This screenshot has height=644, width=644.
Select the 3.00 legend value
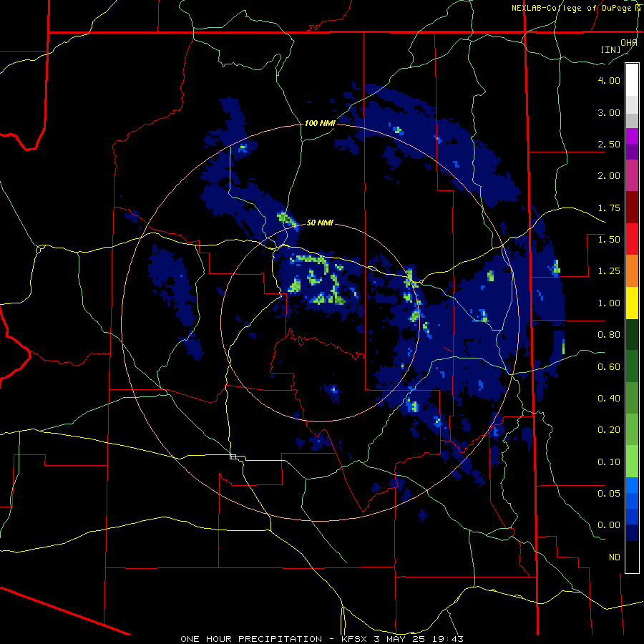click(x=609, y=112)
